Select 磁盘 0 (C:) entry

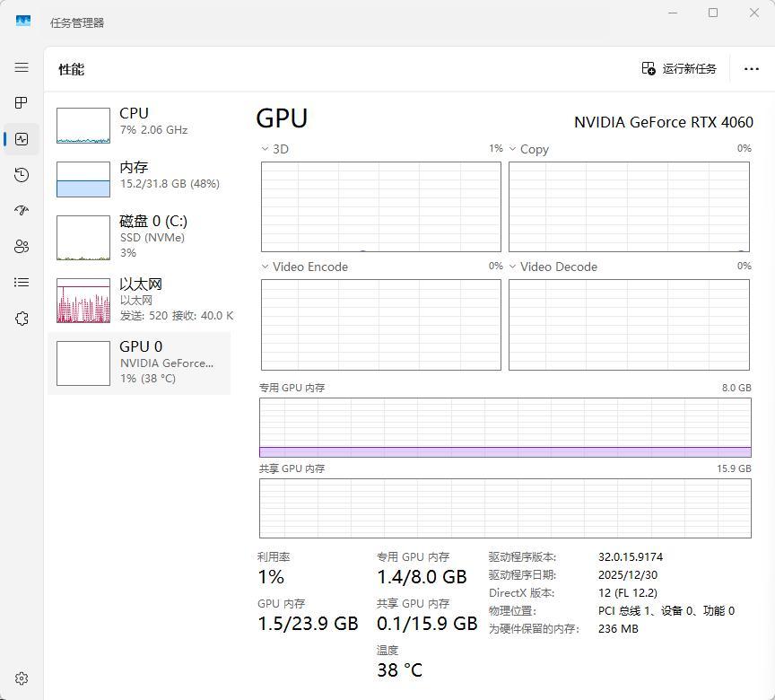(139, 237)
